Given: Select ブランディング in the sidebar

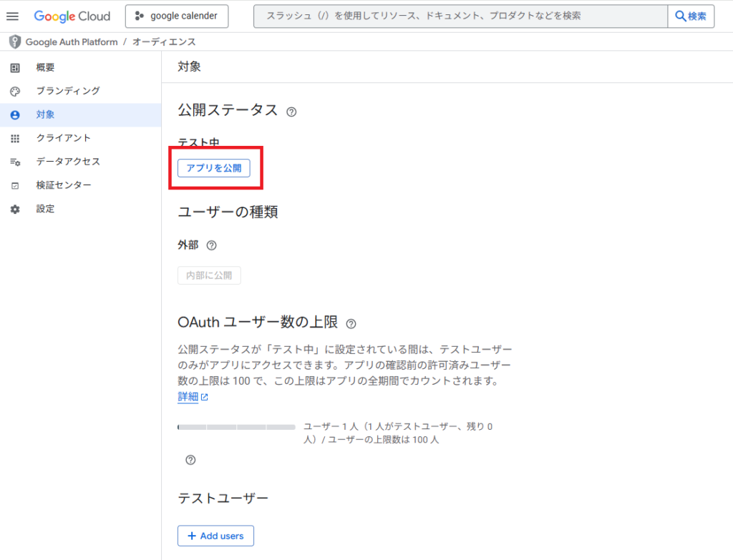Looking at the screenshot, I should point(68,91).
